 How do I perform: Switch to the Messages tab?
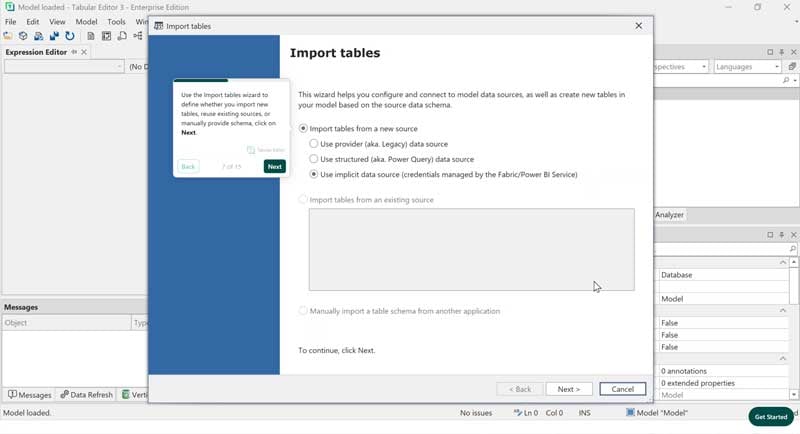click(30, 395)
